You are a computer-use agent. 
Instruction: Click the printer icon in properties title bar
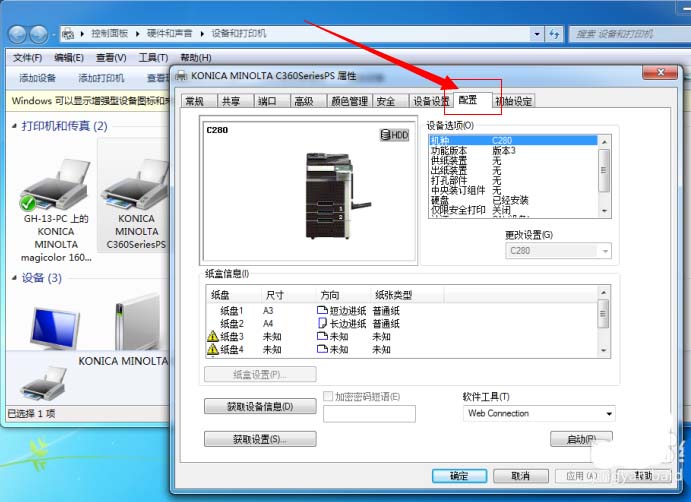point(182,76)
